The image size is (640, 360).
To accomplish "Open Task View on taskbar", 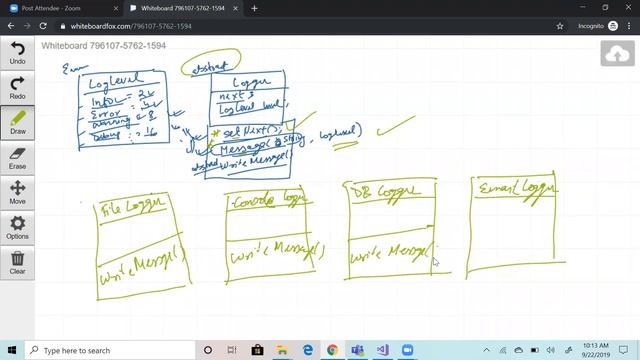I will point(232,350).
